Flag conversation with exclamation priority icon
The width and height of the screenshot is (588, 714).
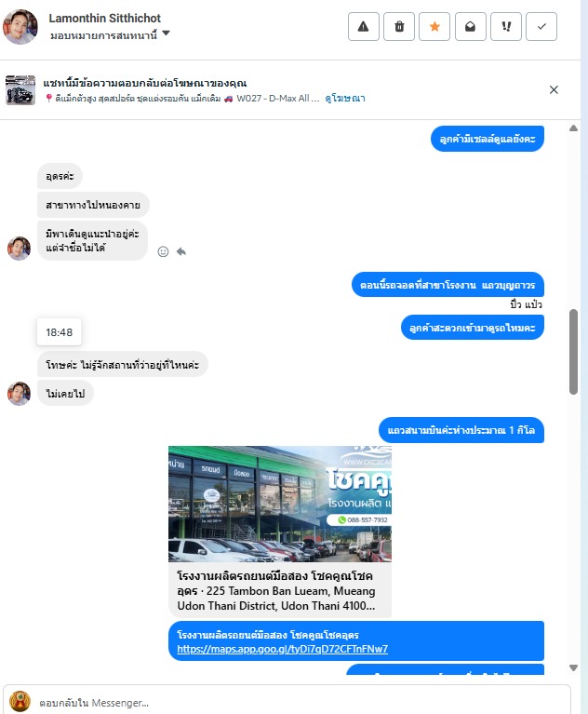pos(506,26)
